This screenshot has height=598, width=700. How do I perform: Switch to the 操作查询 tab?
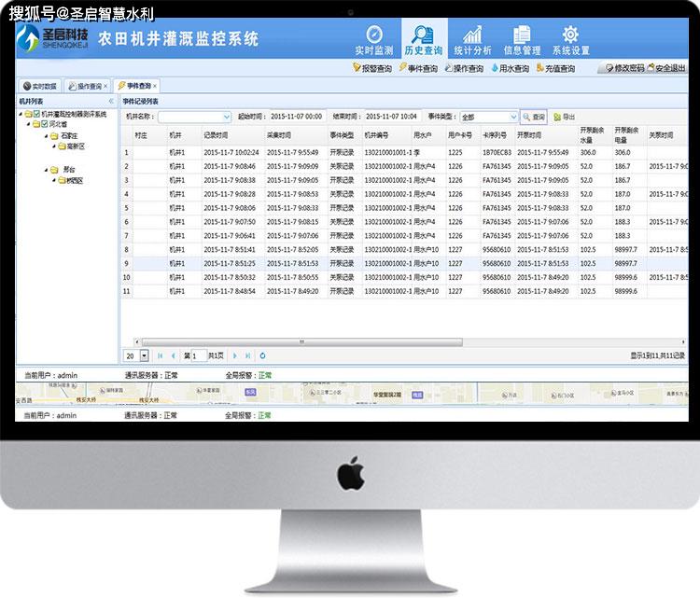click(85, 86)
